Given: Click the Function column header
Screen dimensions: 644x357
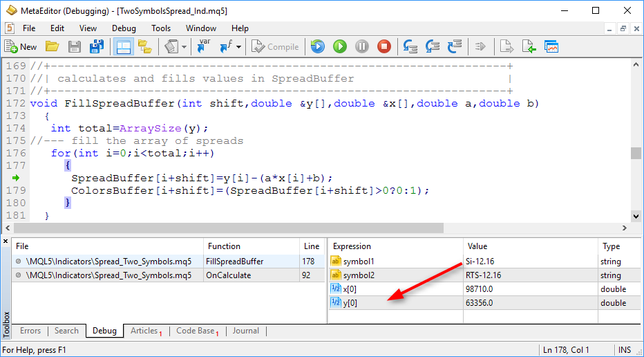Looking at the screenshot, I should click(252, 246).
